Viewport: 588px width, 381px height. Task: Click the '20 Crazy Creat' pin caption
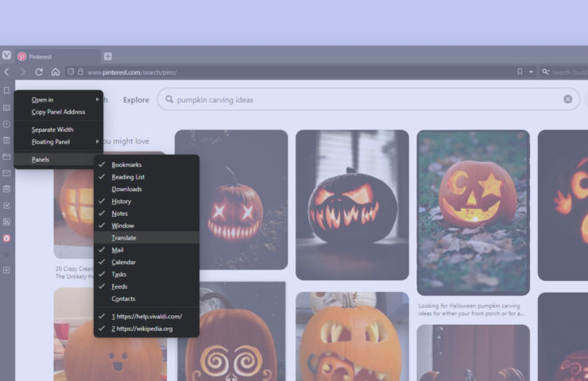point(74,273)
